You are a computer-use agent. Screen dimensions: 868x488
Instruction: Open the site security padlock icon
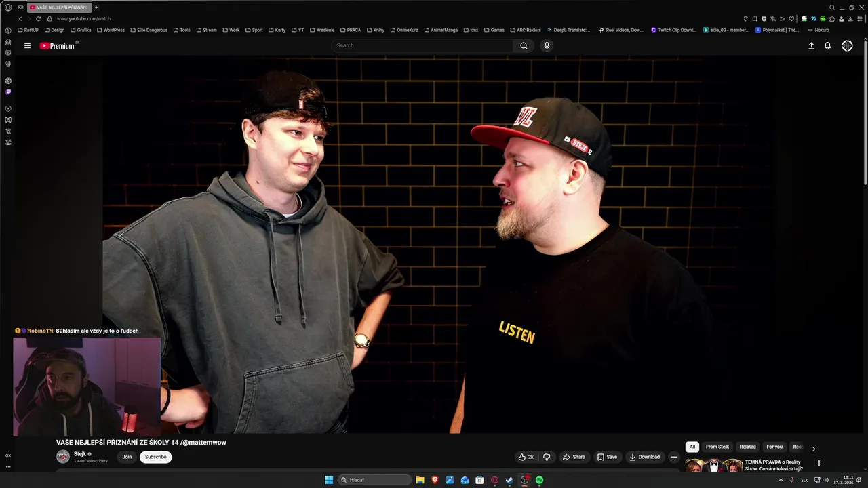[50, 18]
